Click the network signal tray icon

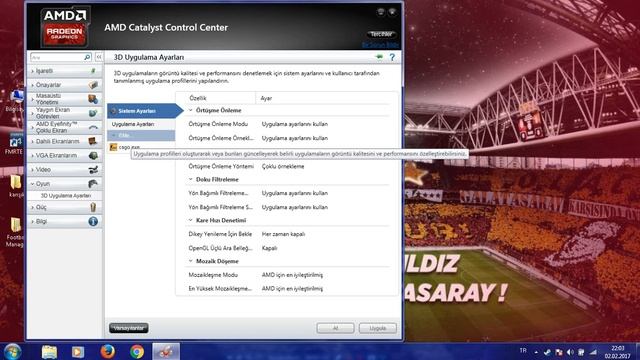pos(593,352)
